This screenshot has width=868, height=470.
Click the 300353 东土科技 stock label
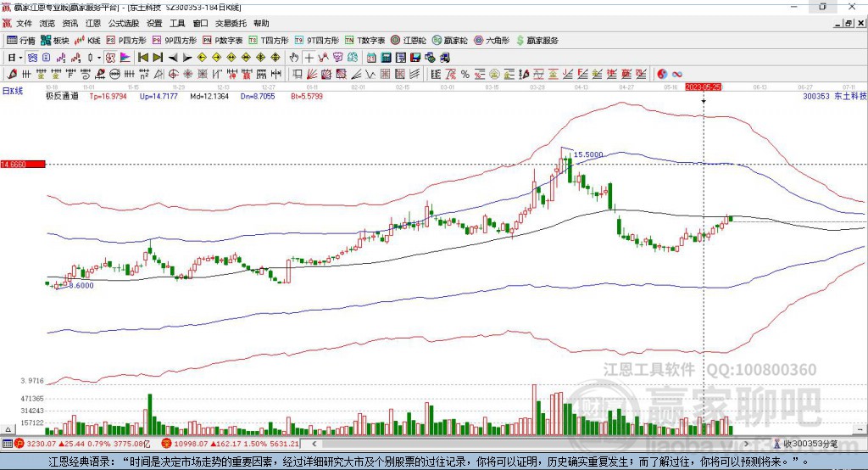click(834, 96)
